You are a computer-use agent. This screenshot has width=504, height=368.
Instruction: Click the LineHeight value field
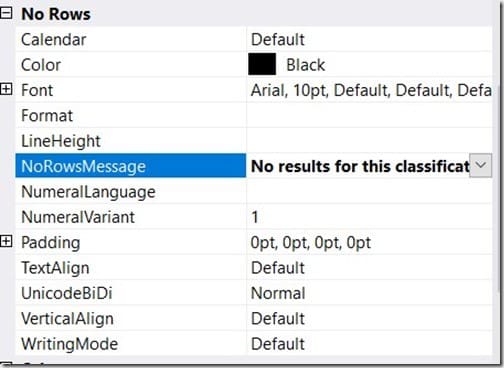(x=369, y=141)
